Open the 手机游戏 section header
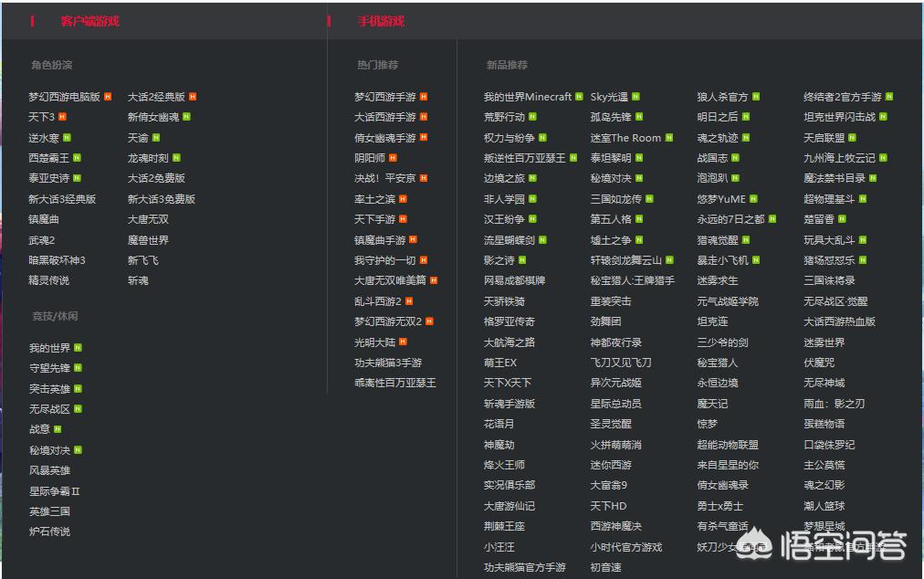Viewport: 924px width, 579px height. 381,21
